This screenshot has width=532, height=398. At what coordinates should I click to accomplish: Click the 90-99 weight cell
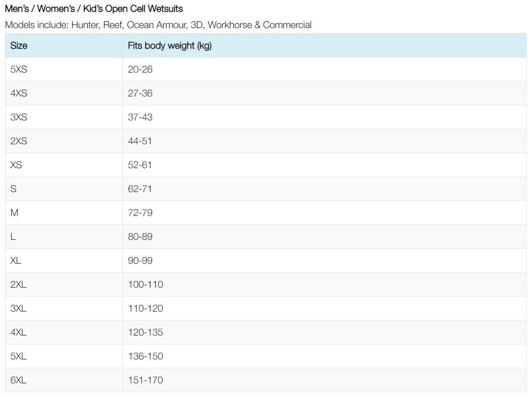(140, 261)
